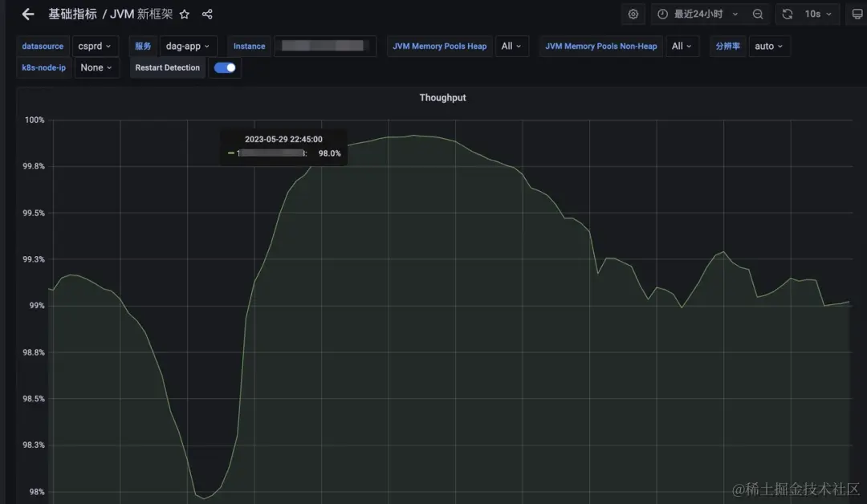
Task: Open JVM Memory Pools Heap All dropdown
Action: (511, 46)
